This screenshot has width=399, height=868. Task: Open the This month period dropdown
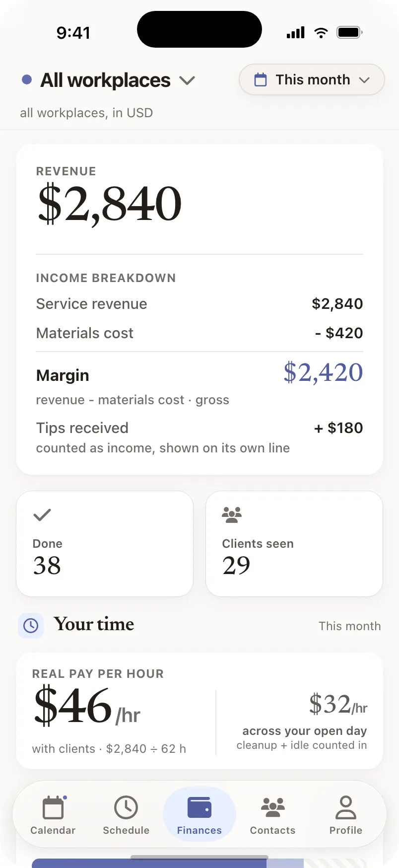coord(312,79)
